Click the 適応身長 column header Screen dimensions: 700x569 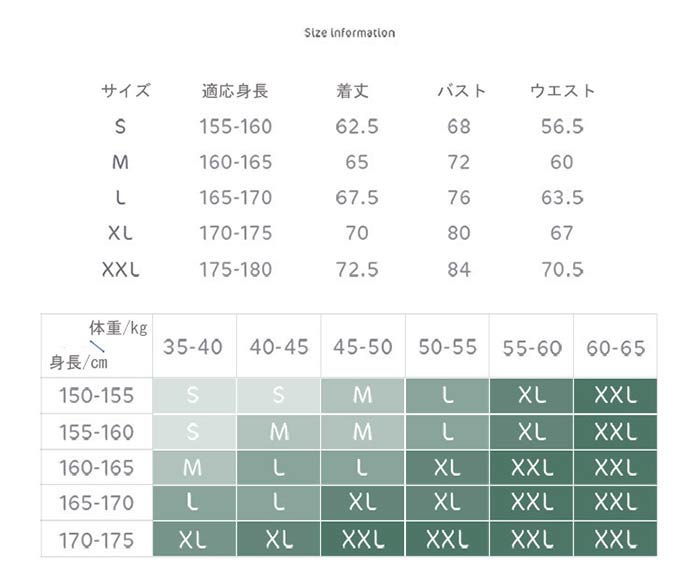click(x=234, y=91)
